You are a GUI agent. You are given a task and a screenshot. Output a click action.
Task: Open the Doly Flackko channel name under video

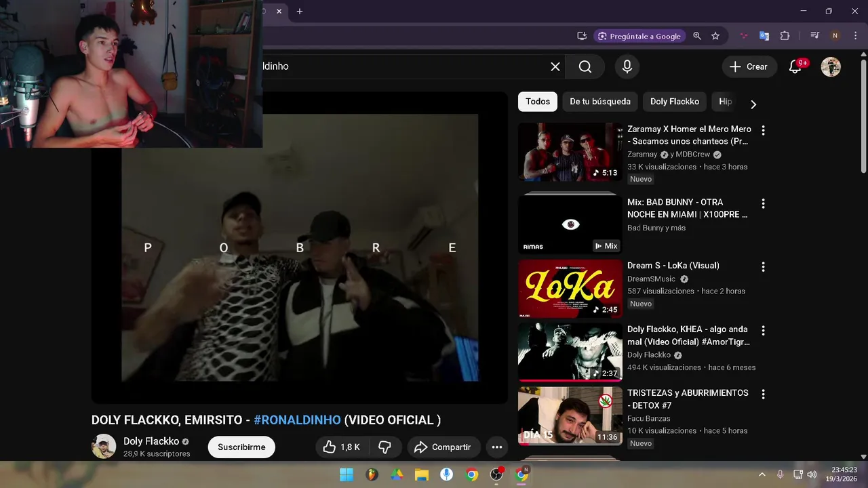pyautogui.click(x=151, y=441)
